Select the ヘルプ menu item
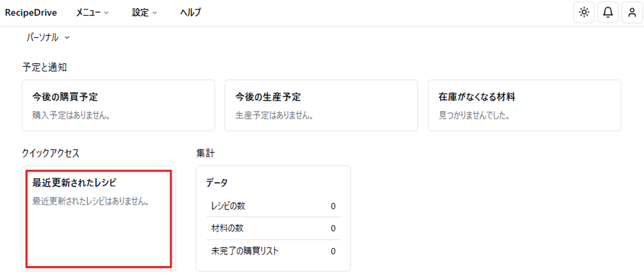 [191, 13]
